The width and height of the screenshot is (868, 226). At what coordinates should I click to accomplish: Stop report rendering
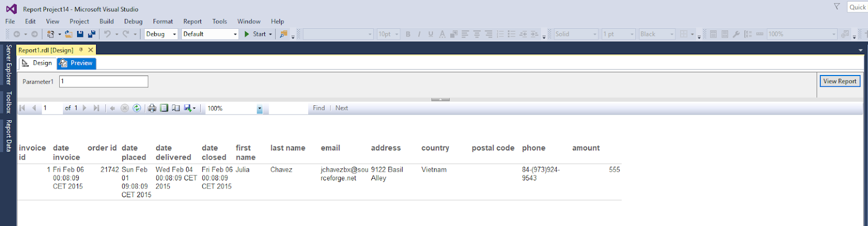click(125, 108)
